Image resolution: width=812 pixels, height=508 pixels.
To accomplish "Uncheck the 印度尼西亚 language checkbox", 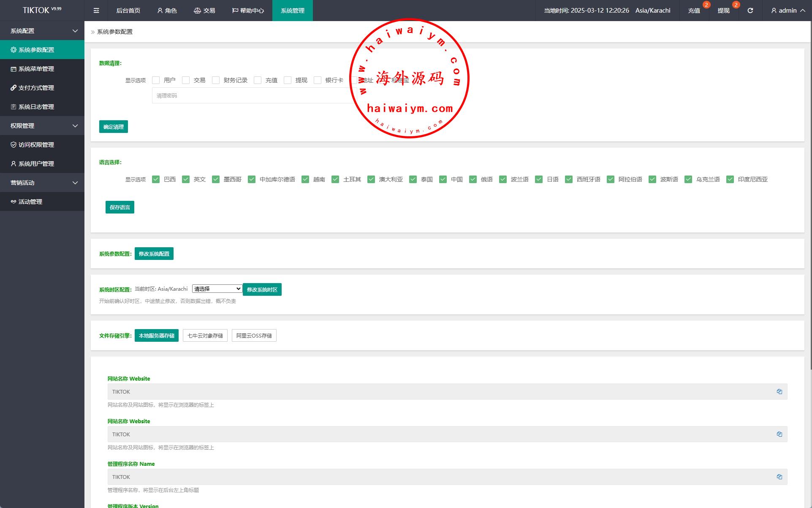I will [x=730, y=179].
